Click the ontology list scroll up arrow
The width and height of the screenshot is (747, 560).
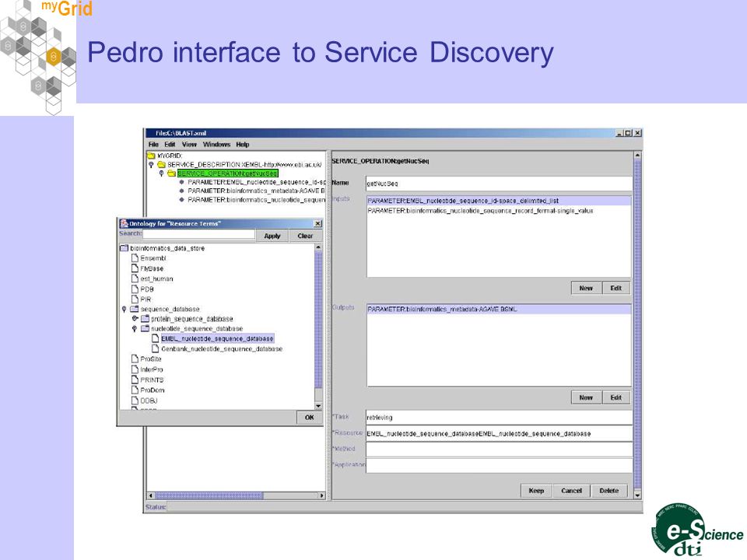pos(318,247)
